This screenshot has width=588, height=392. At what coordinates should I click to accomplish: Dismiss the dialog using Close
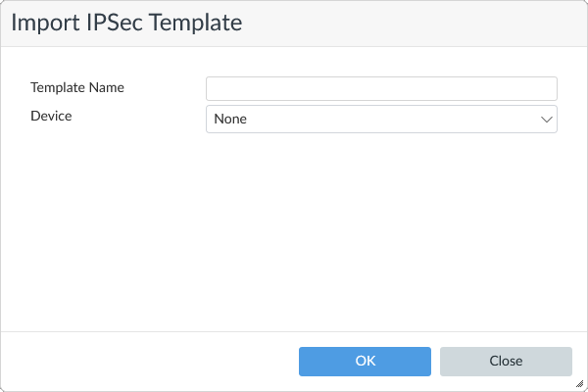click(x=506, y=361)
